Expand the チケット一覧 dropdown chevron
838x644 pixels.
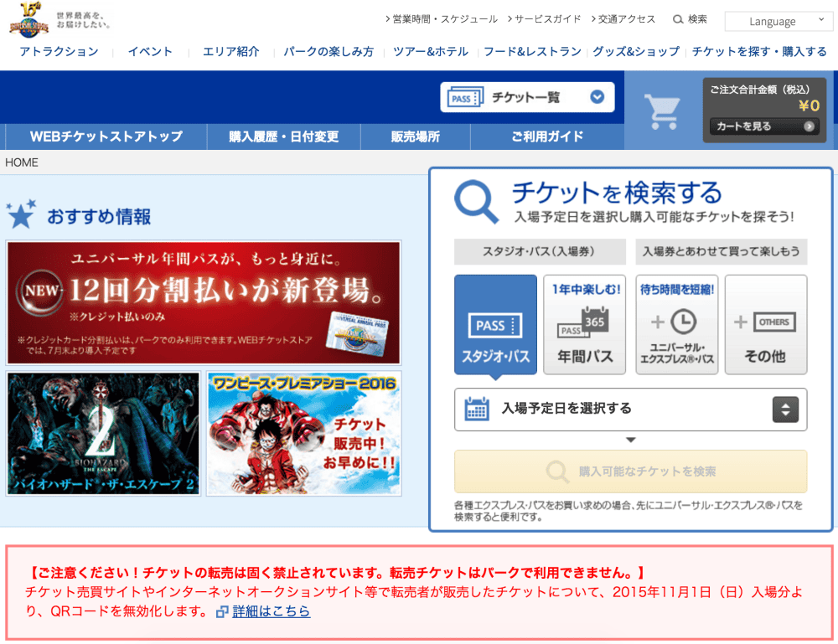pos(597,96)
